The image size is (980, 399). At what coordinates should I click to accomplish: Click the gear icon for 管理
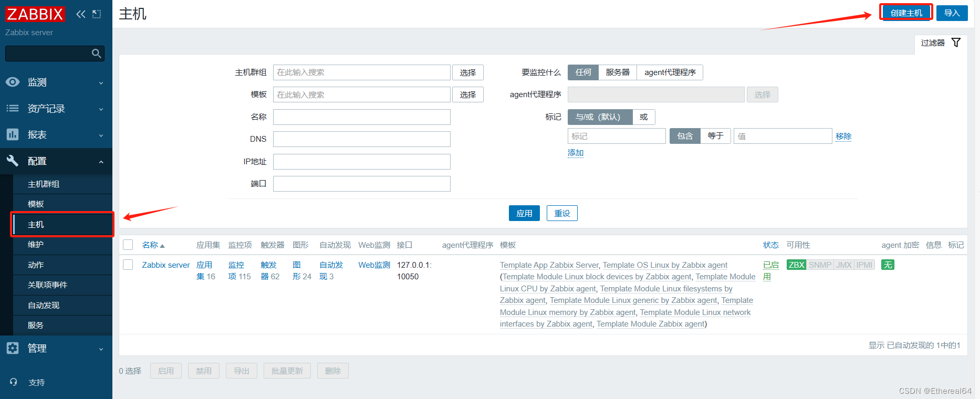click(x=13, y=348)
